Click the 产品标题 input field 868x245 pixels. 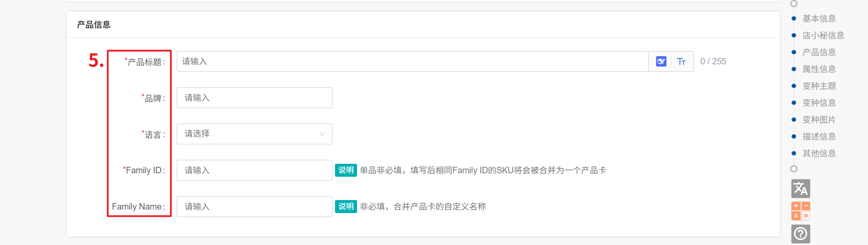coord(412,61)
